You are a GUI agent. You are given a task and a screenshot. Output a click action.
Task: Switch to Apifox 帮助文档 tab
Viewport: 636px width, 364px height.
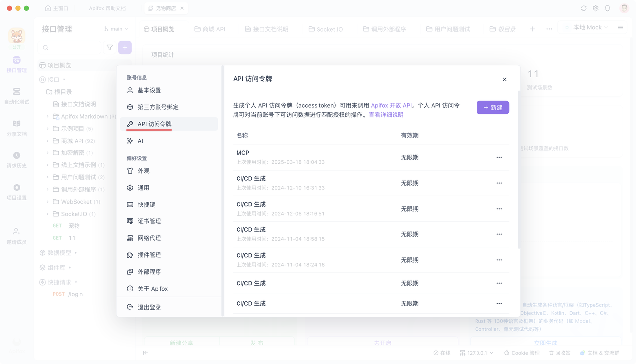[107, 8]
